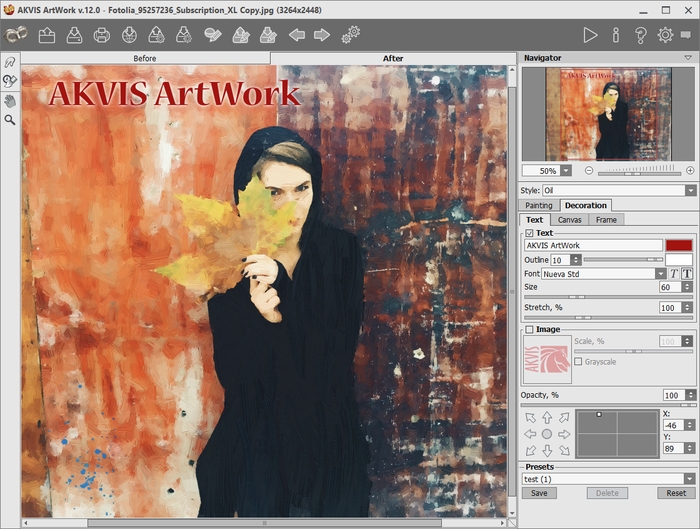Open the Decoration tab
700x529 pixels.
586,205
